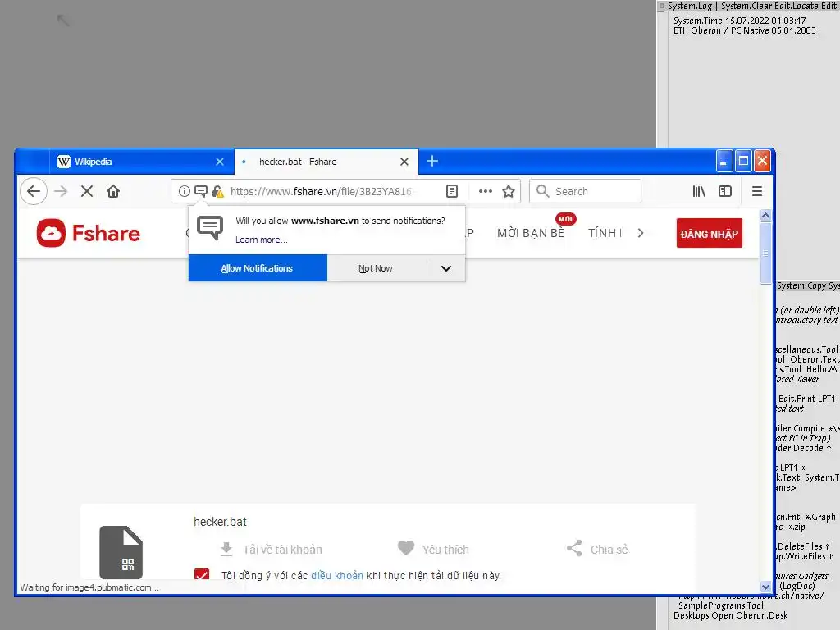This screenshot has height=630, width=840.
Task: Close the hecker.bat - Fshare tab
Action: coord(404,162)
